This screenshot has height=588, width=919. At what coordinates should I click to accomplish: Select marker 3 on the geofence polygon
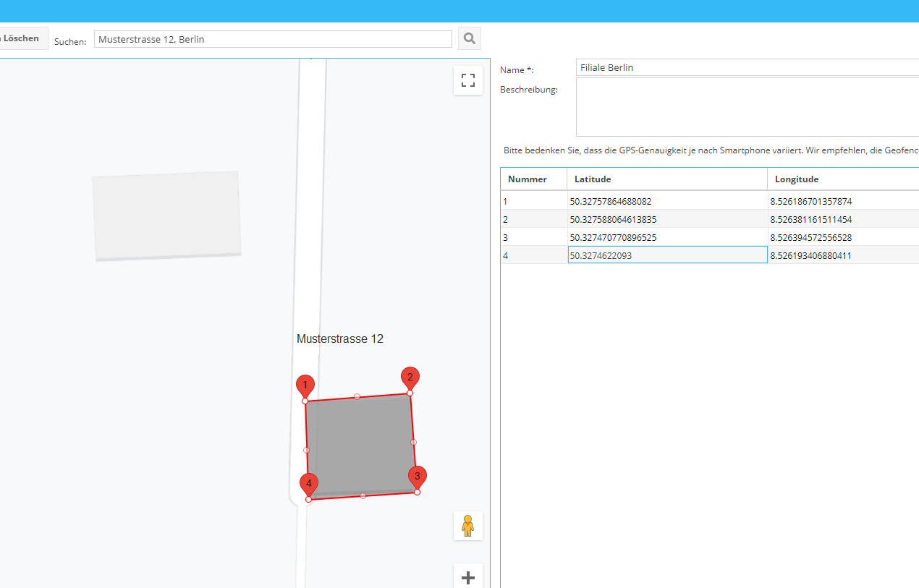click(417, 477)
